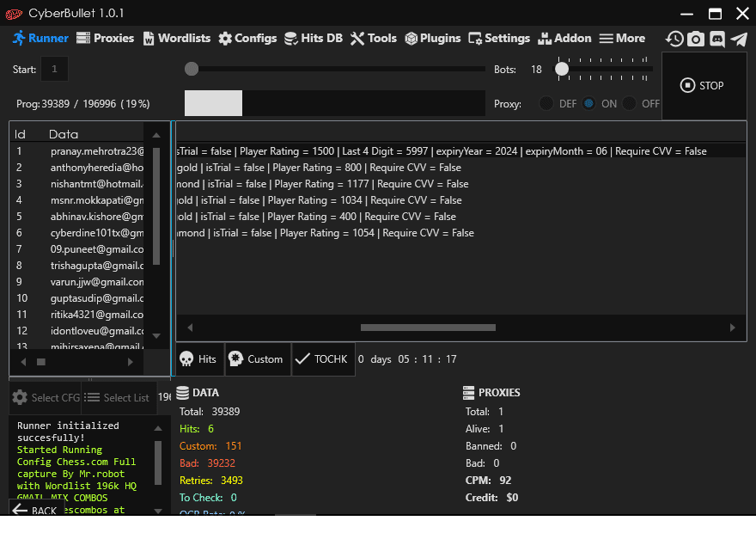Open the Wordlists section
The image size is (756, 533).
point(176,38)
